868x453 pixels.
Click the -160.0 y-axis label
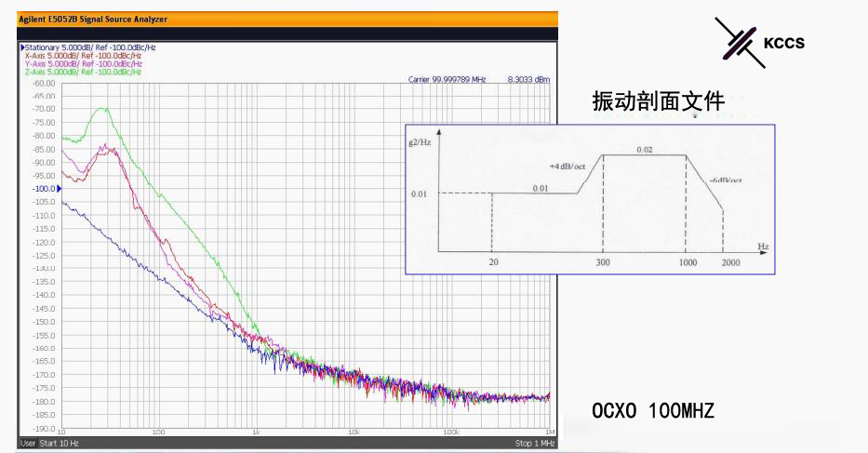tap(45, 348)
